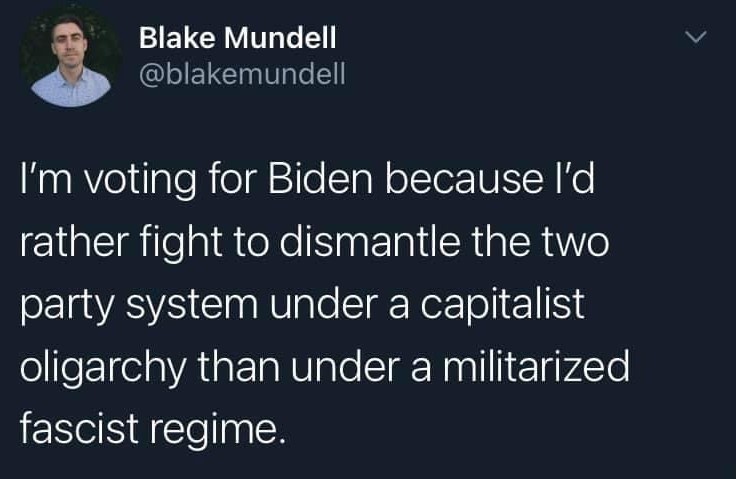Image resolution: width=736 pixels, height=479 pixels.
Task: Click the word "rather" in the tweet
Action: 74,241
